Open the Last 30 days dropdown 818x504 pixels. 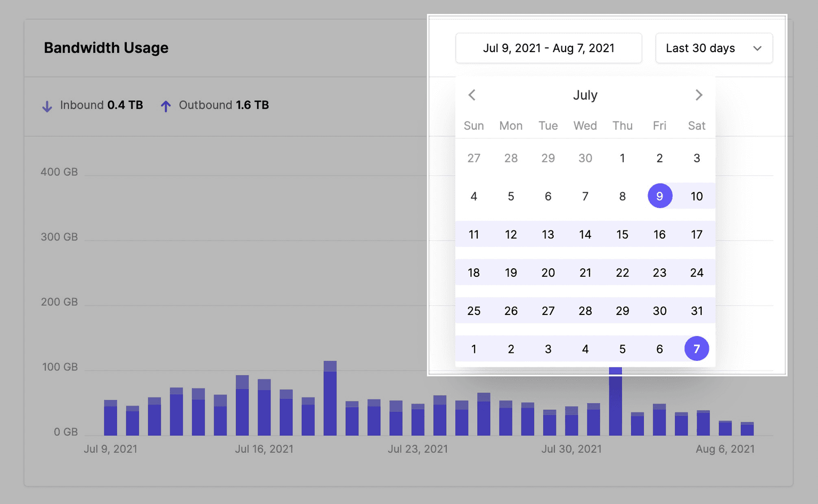point(714,48)
